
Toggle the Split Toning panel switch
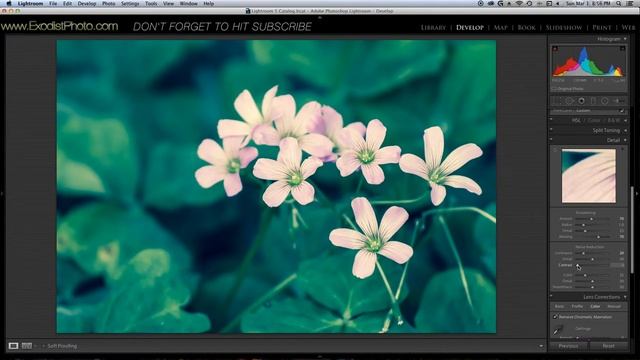551,130
